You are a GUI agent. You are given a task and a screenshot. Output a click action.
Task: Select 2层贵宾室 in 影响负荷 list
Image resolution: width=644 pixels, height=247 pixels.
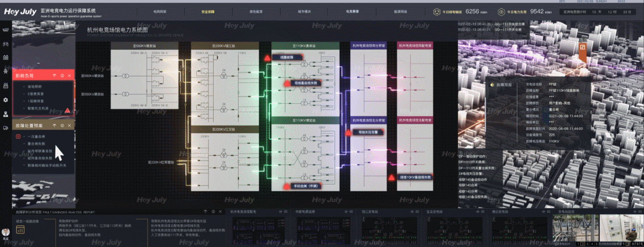tap(35, 94)
